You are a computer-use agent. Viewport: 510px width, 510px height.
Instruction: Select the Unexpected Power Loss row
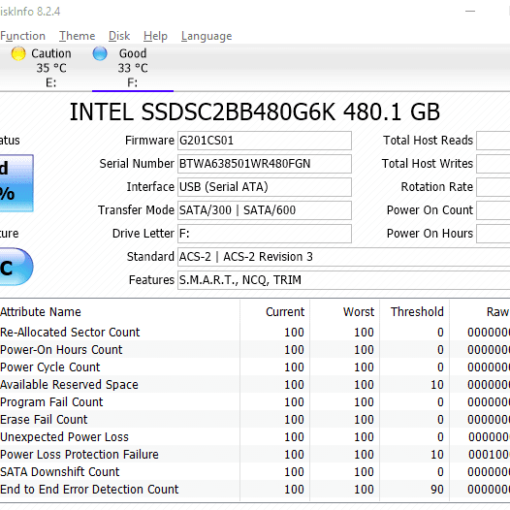click(x=255, y=437)
